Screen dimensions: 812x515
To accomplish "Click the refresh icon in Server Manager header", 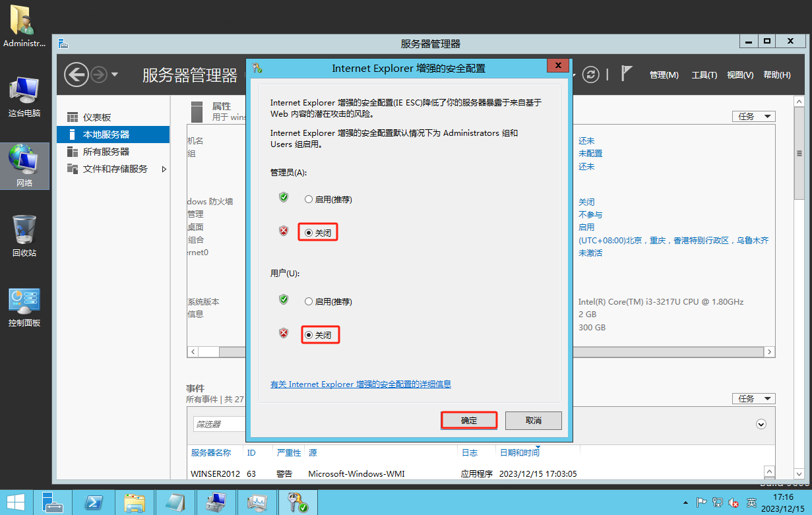I will (591, 75).
